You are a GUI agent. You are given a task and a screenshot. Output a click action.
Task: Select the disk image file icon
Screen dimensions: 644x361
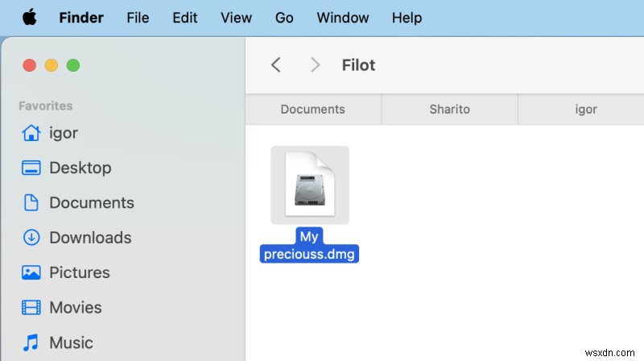[310, 185]
